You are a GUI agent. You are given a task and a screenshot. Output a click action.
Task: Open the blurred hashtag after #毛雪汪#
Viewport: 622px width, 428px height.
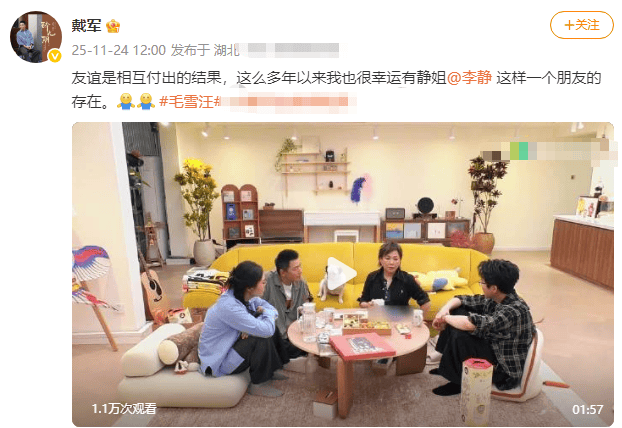pos(286,102)
